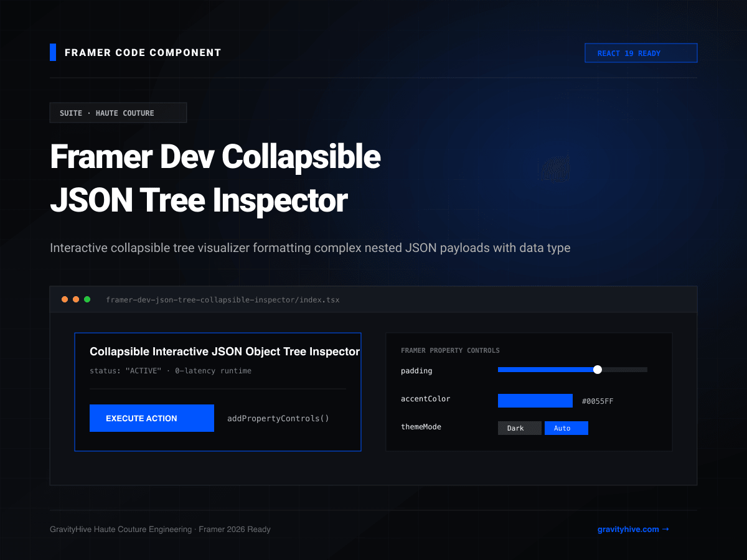Click the FRAMER PROPERTY CONTROLS heading

pos(450,350)
